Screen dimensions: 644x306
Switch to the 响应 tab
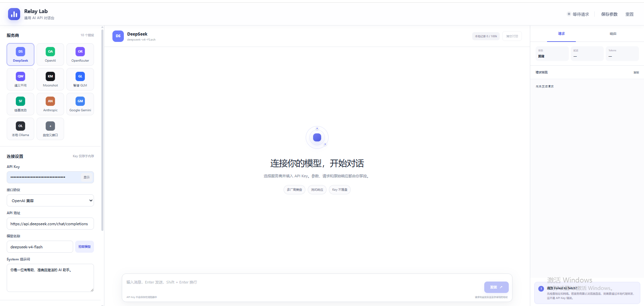coord(613,34)
